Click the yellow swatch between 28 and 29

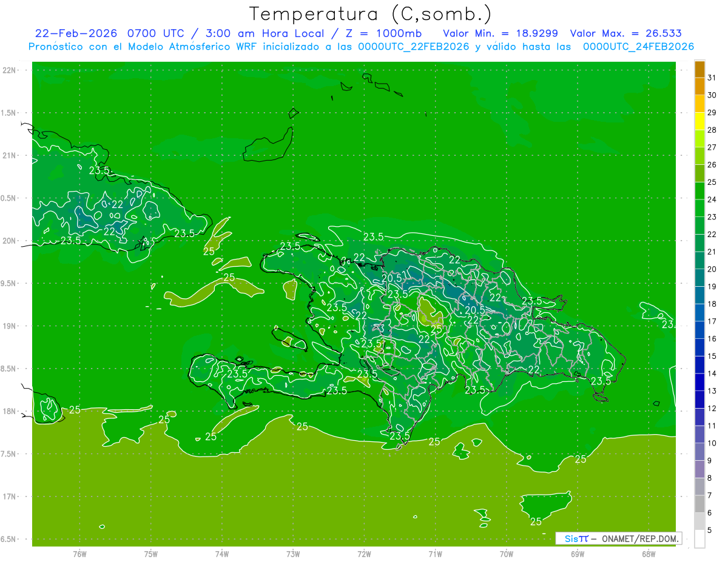click(x=699, y=121)
